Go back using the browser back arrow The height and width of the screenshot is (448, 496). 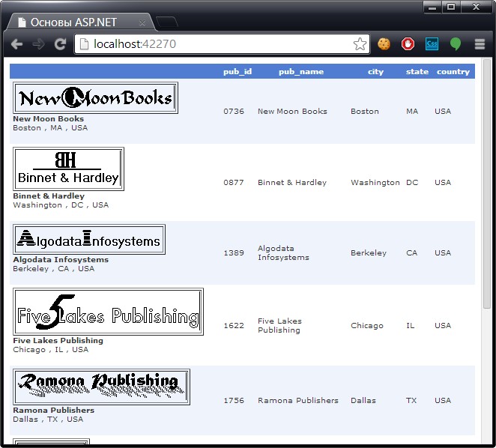16,44
